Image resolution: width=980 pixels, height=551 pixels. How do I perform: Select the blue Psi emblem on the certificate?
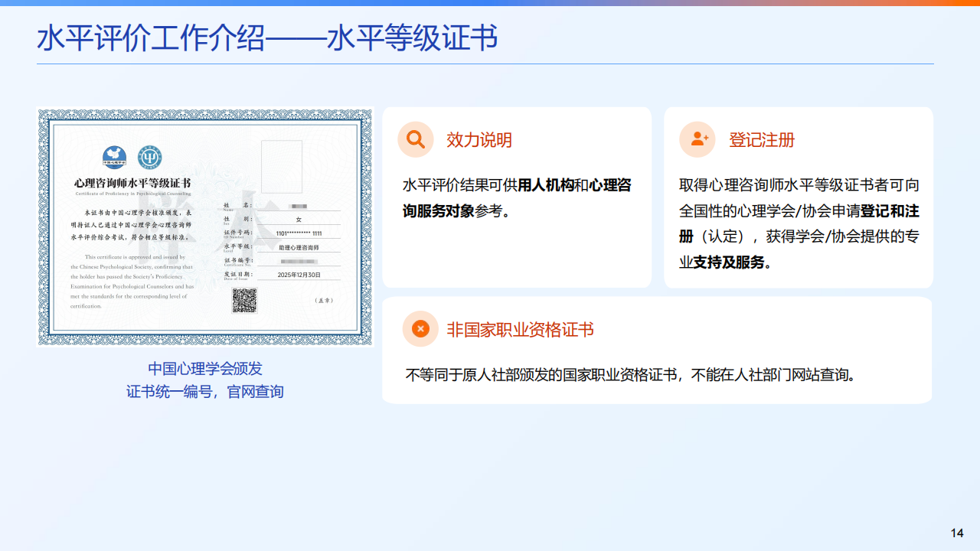click(x=149, y=158)
